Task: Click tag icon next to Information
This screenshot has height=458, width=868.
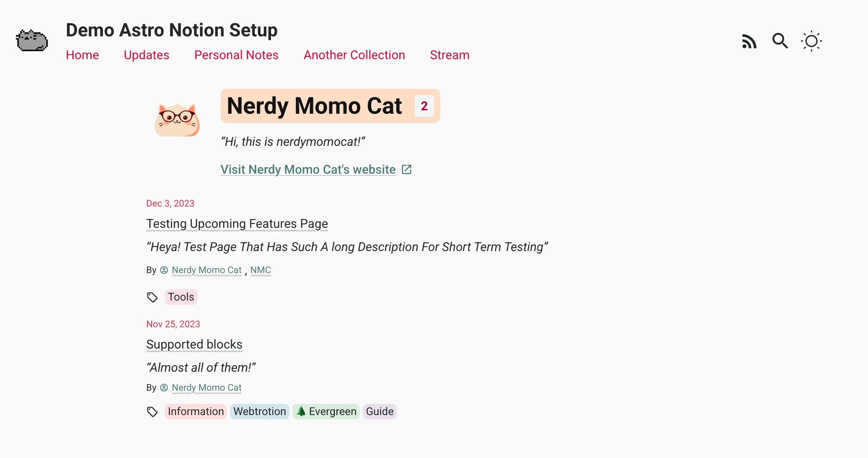Action: pos(152,412)
